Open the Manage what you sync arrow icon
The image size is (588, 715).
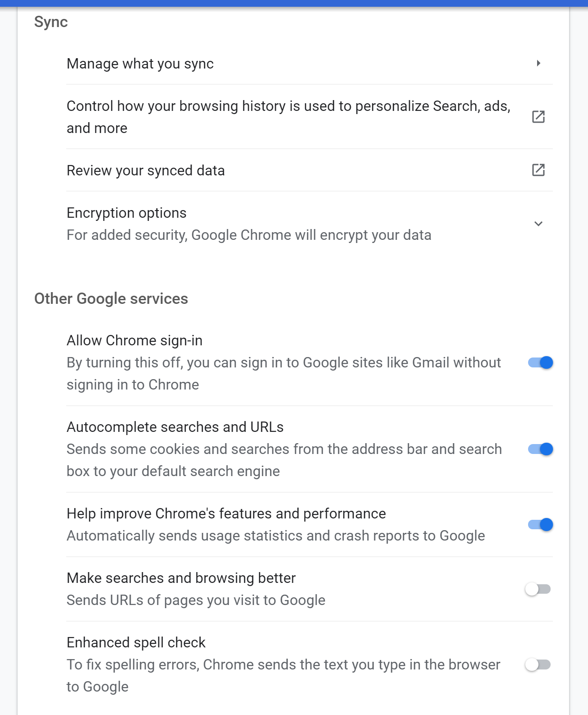coord(538,64)
